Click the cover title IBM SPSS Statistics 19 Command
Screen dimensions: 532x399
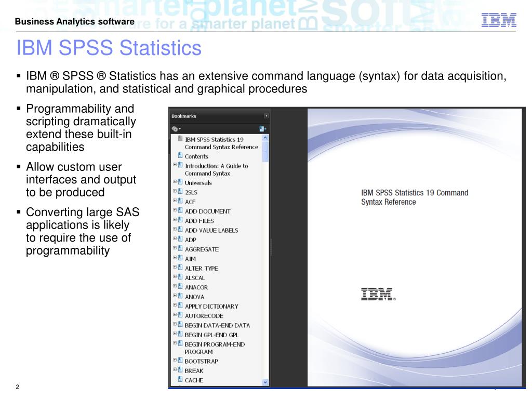point(415,193)
